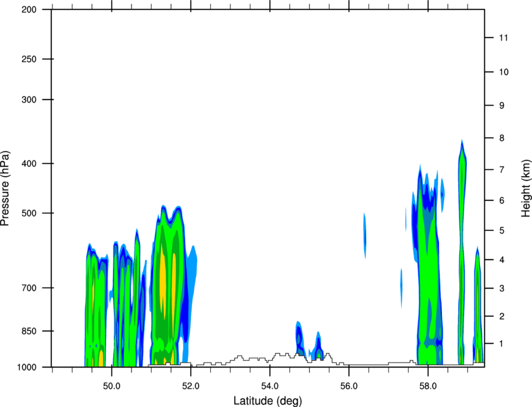Click the 10 km height label

coord(503,72)
